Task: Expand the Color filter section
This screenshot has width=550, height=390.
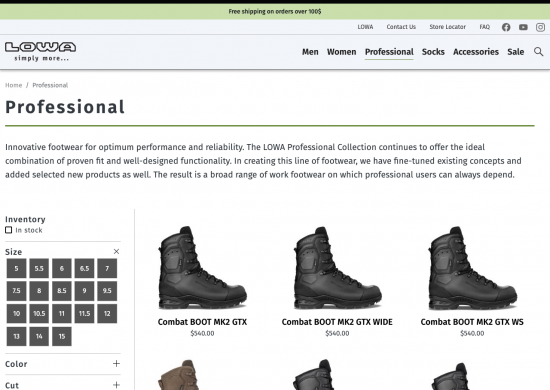Action: 116,364
